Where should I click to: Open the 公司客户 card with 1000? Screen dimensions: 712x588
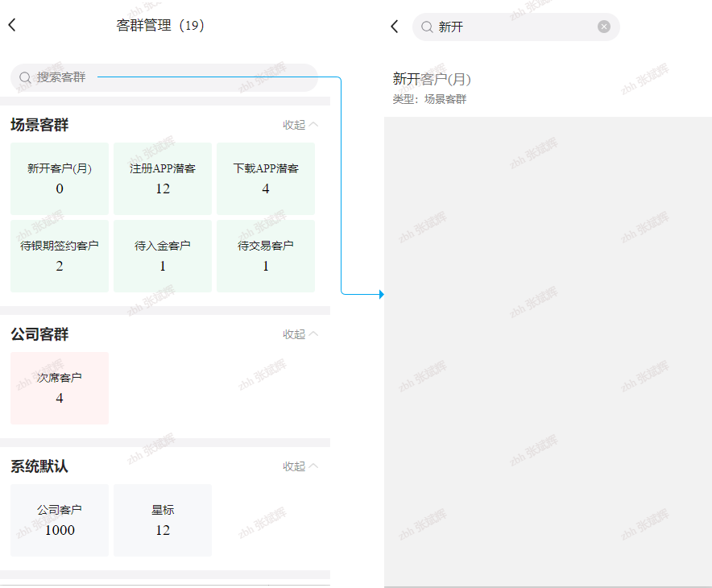click(x=60, y=520)
